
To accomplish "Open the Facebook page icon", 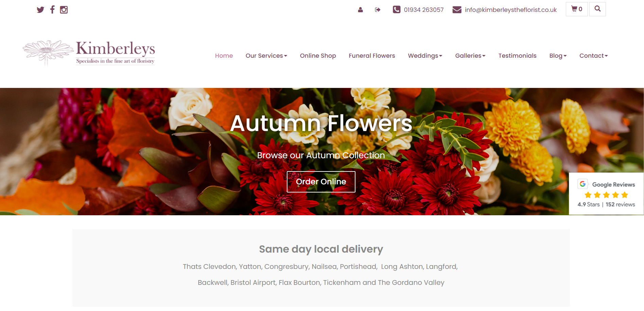I will click(52, 10).
